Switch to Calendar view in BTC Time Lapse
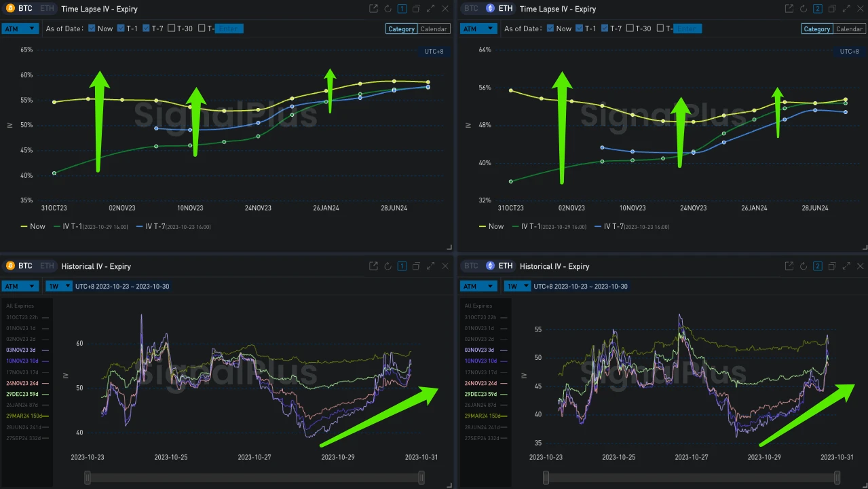Viewport: 868px width, 489px height. (434, 29)
